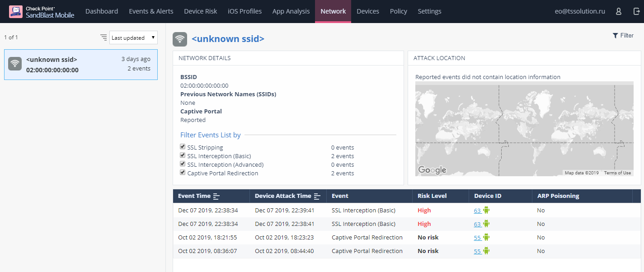Click the SandBlast Mobile logo icon
644x272 pixels.
[x=15, y=11]
